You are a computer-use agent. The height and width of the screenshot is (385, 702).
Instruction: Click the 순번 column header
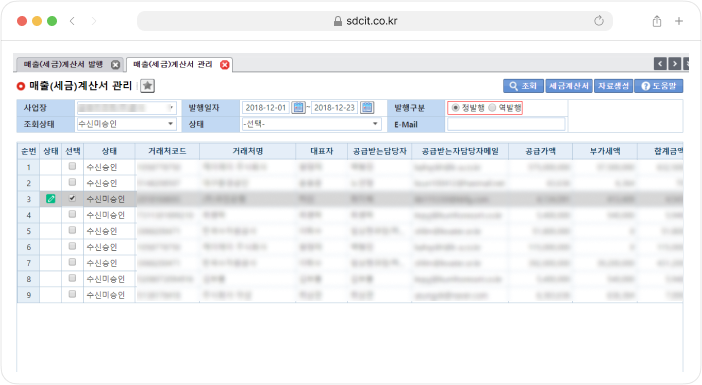(29, 151)
